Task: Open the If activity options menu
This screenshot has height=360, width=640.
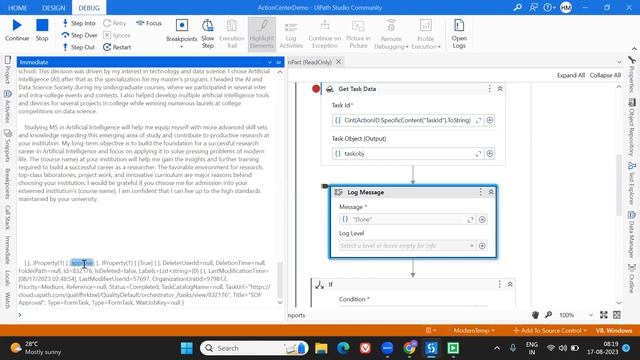Action: (499, 284)
